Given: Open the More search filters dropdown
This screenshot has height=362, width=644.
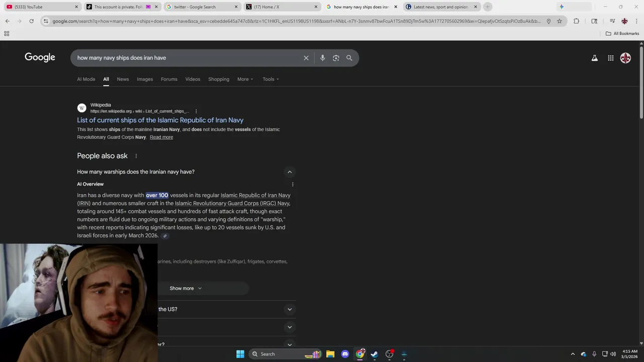Looking at the screenshot, I should pyautogui.click(x=246, y=79).
